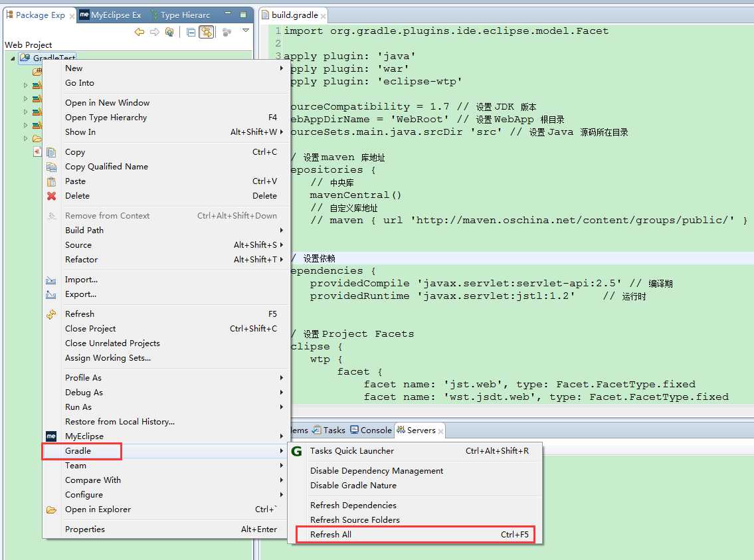The height and width of the screenshot is (560, 754).
Task: Open the Build Path submenu
Action: coord(166,231)
